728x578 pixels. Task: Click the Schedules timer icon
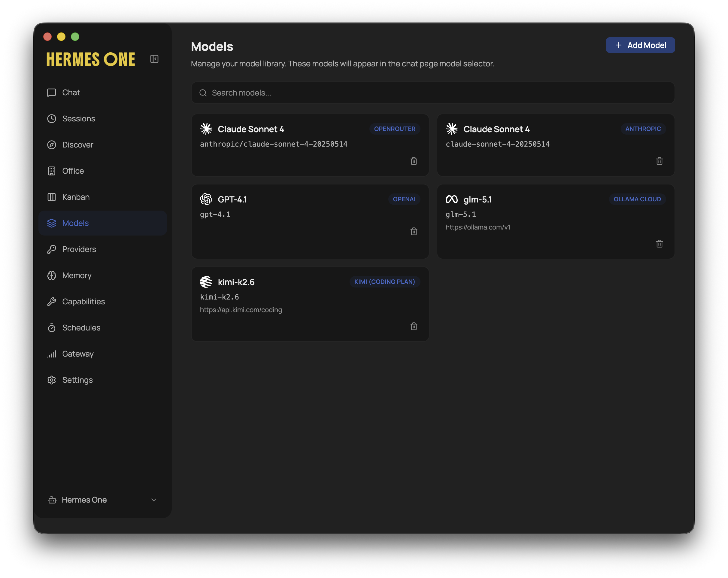tap(52, 328)
